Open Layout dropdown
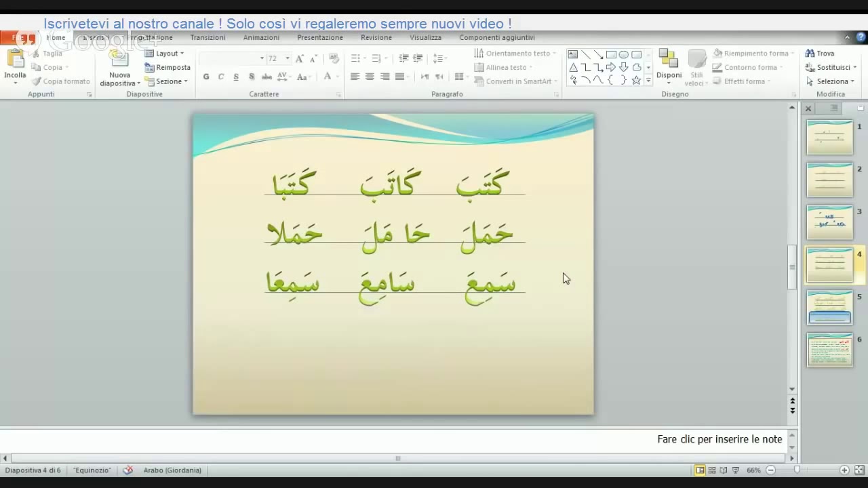The image size is (868, 488). coord(164,53)
